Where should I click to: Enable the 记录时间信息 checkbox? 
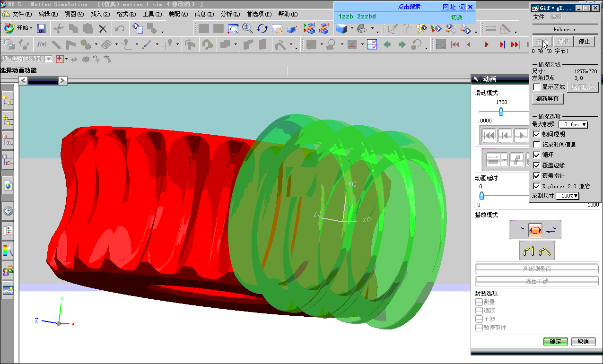(x=537, y=145)
